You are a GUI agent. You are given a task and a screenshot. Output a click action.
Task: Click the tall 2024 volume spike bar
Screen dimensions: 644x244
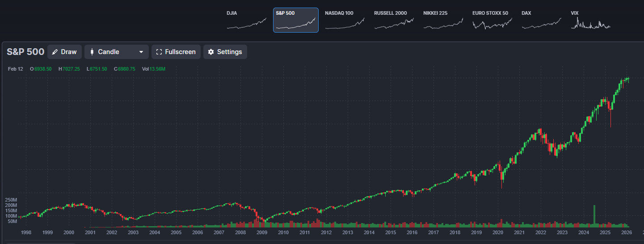point(594,216)
